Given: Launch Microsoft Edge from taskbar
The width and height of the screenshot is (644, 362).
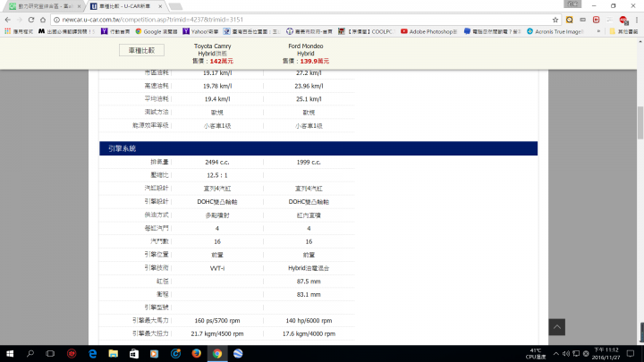Looking at the screenshot, I should (92, 353).
